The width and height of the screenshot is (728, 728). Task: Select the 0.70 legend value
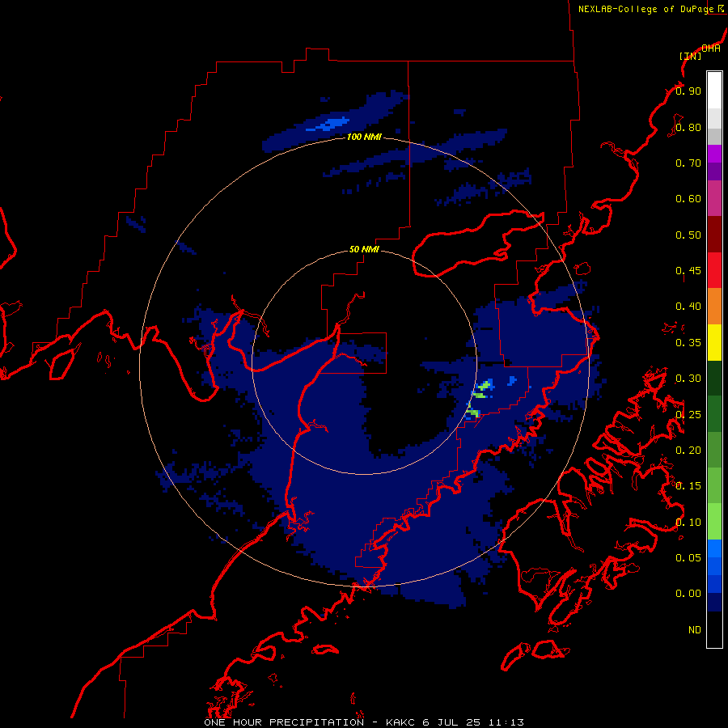[x=688, y=163]
